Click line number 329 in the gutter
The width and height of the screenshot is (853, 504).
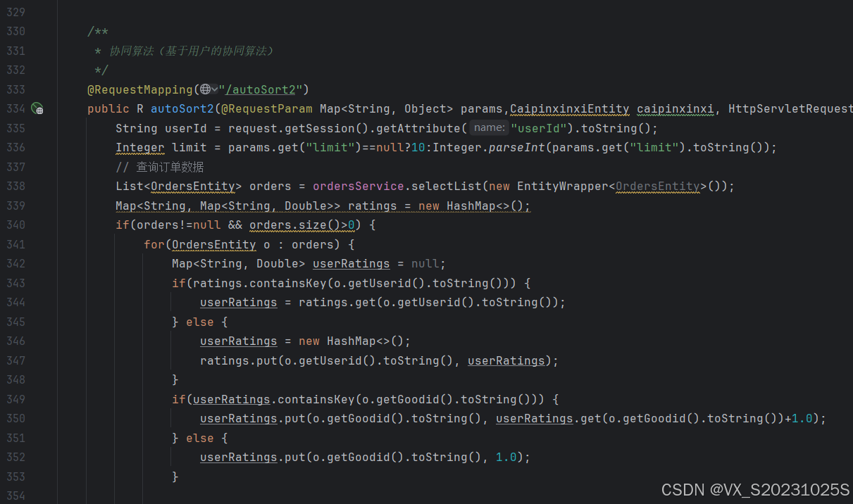(x=15, y=12)
